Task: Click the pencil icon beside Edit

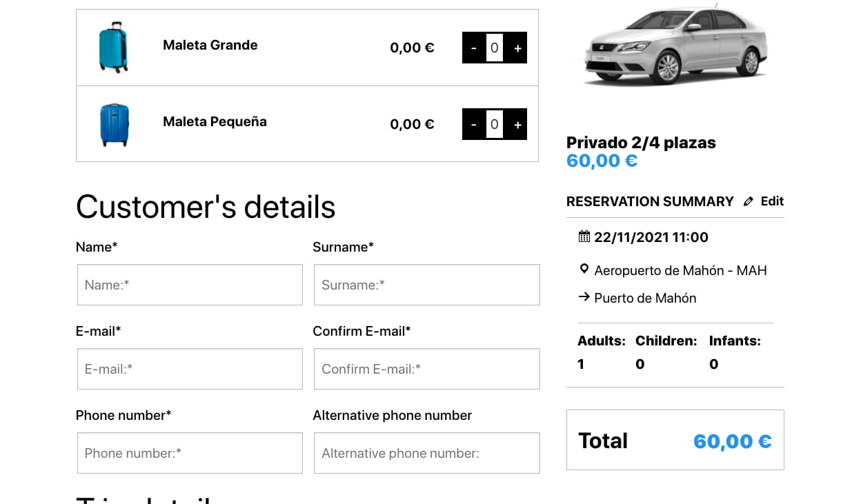Action: click(749, 202)
